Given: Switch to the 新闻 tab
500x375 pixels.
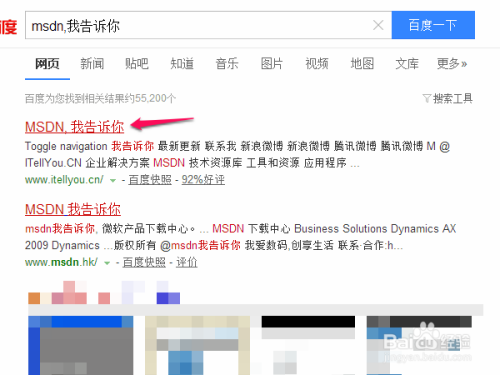Looking at the screenshot, I should 92,63.
